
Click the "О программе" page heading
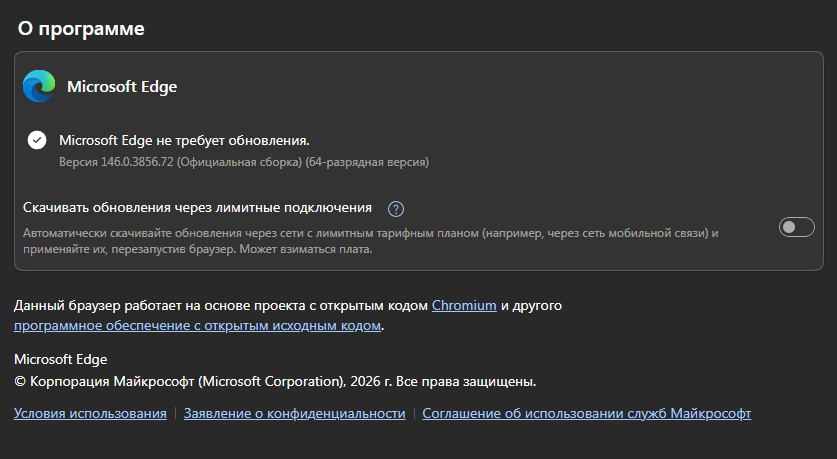coord(82,29)
